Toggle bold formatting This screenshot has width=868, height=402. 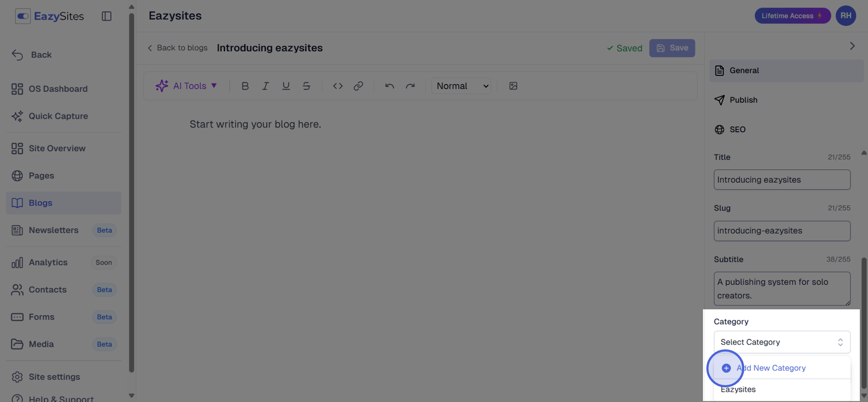click(x=245, y=86)
